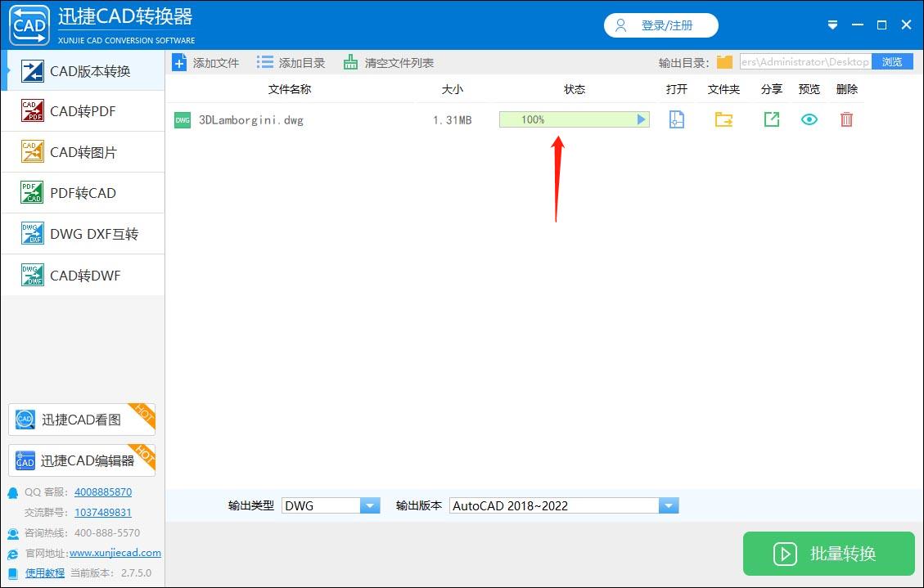Viewport: 924px width, 588px height.
Task: Click the output directory path field
Action: 805,61
